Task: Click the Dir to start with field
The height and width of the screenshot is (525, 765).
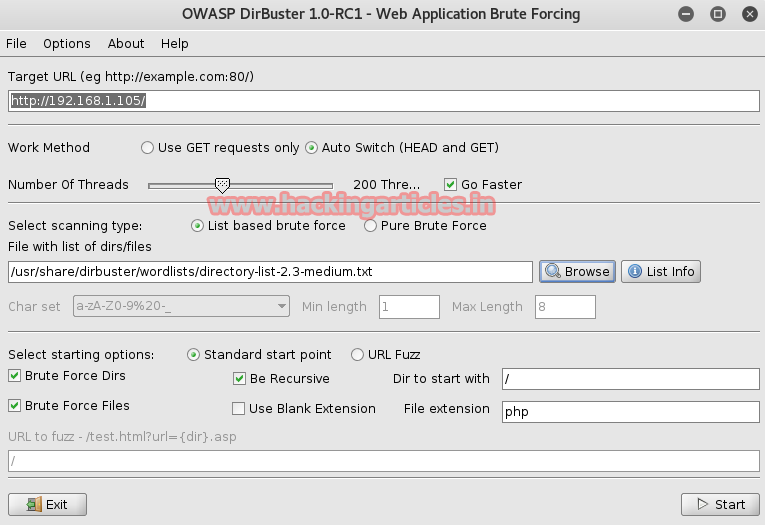Action: click(x=630, y=379)
